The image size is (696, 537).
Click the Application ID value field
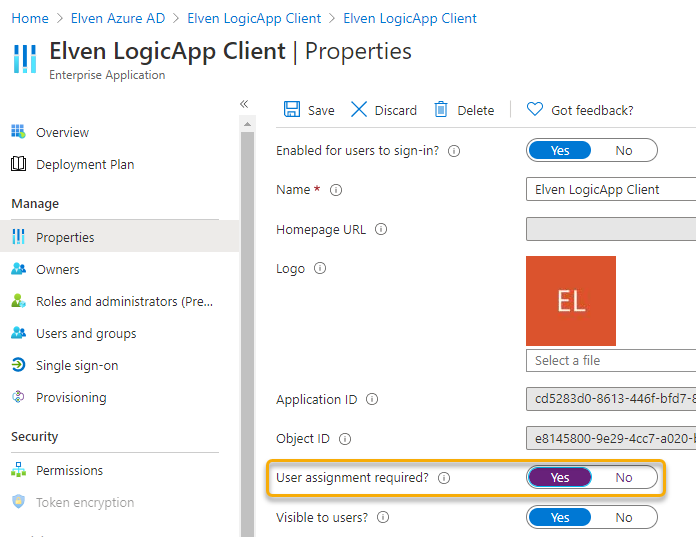pyautogui.click(x=611, y=399)
